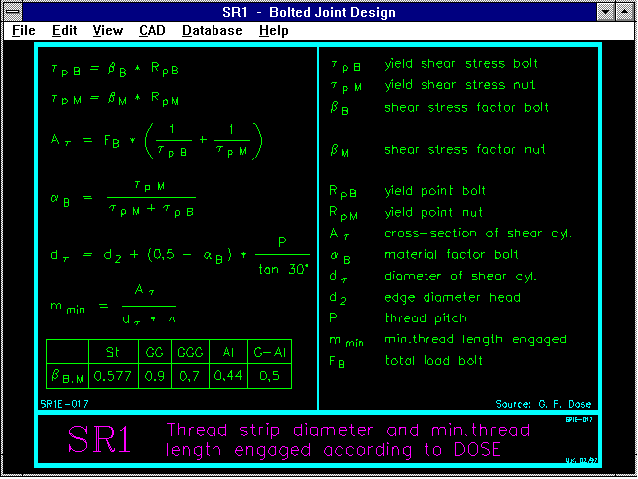
Task: Open the Edit menu
Action: point(64,30)
